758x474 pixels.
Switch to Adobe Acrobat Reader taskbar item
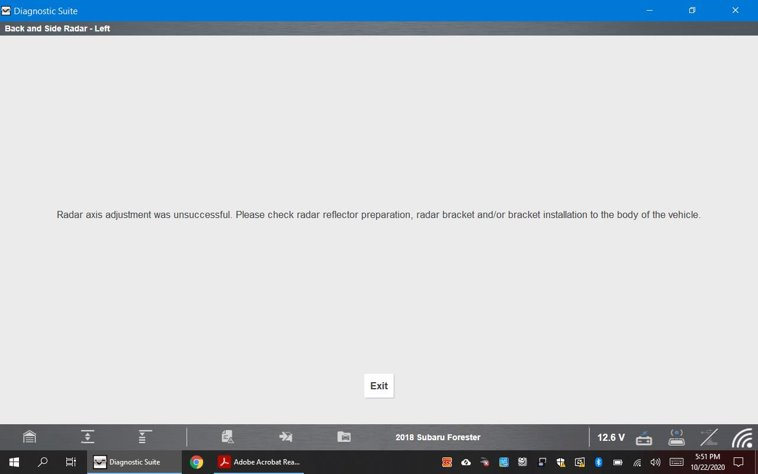260,462
